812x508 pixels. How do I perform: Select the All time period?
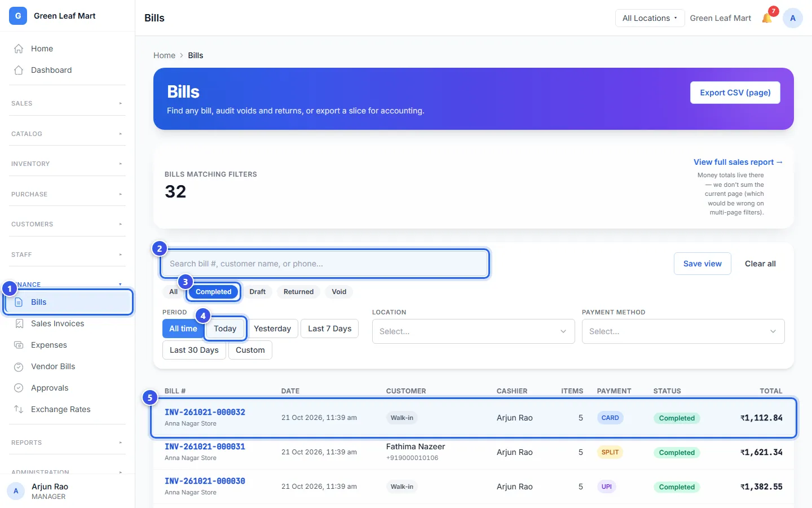[x=183, y=329]
